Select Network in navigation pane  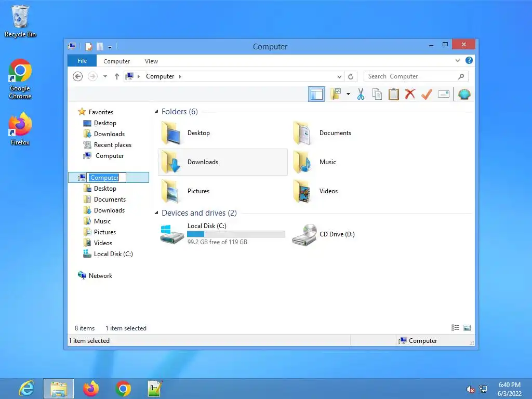coord(100,276)
